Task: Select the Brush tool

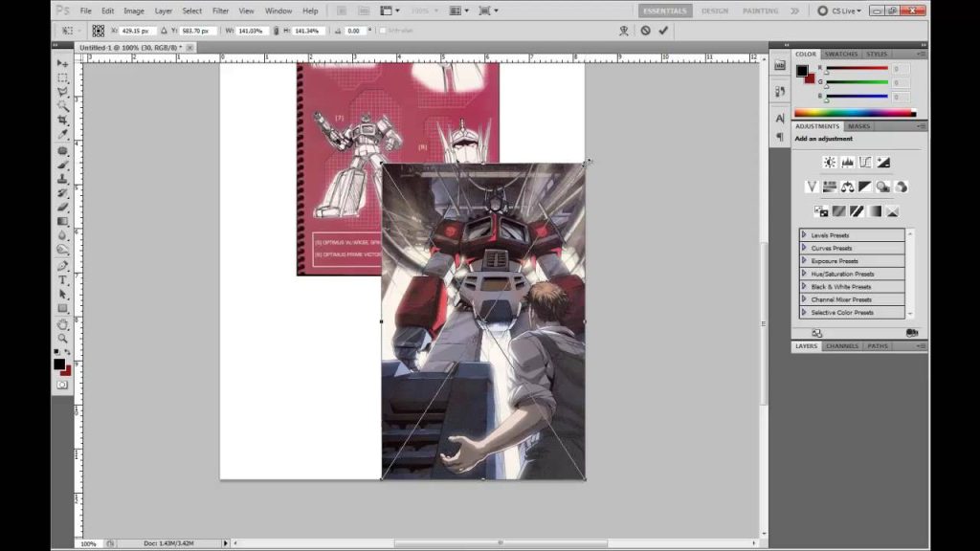Action: (62, 165)
